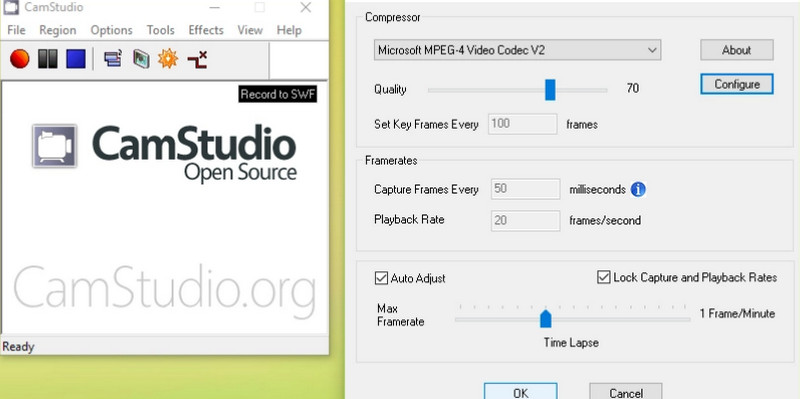
Task: Minimize the CamStudio window
Action: (215, 7)
